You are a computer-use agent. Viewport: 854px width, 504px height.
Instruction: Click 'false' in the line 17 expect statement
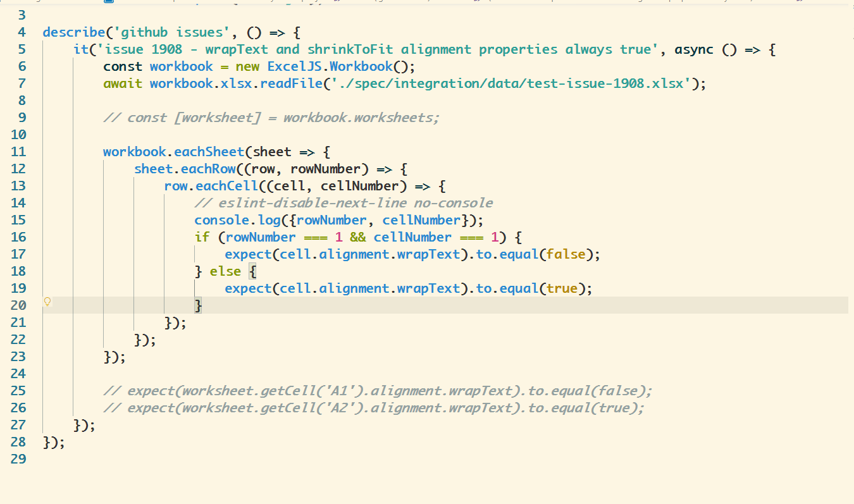(565, 254)
